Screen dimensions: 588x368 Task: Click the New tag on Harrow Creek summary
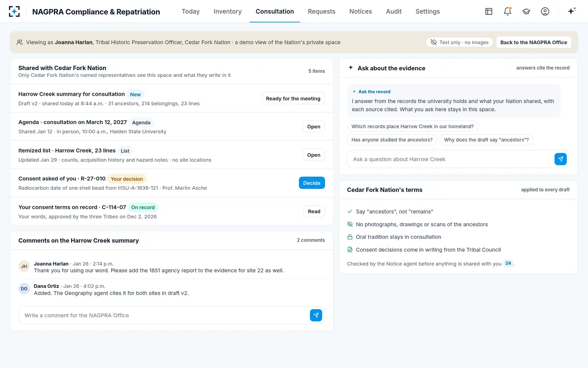pos(135,94)
